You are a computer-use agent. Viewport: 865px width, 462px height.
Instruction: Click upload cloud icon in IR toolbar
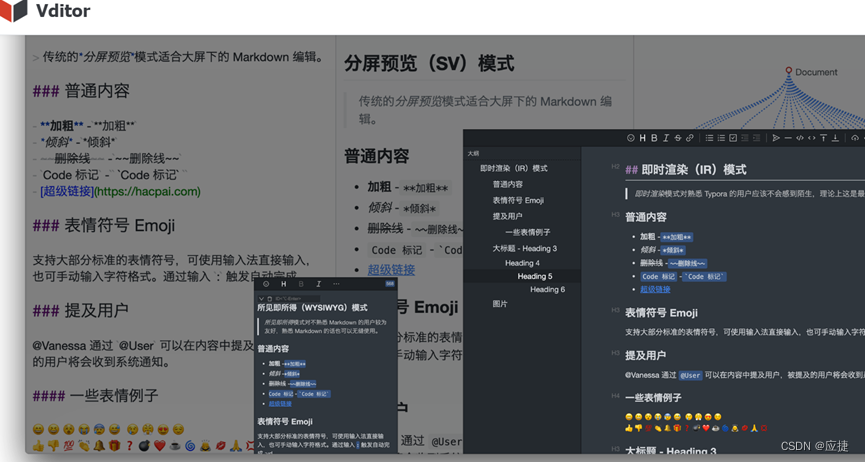(855, 138)
